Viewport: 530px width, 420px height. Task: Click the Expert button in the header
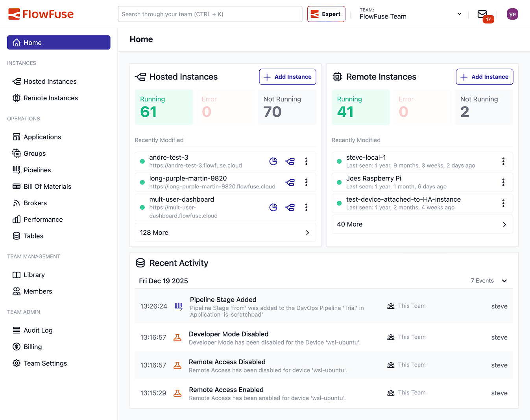(x=326, y=13)
